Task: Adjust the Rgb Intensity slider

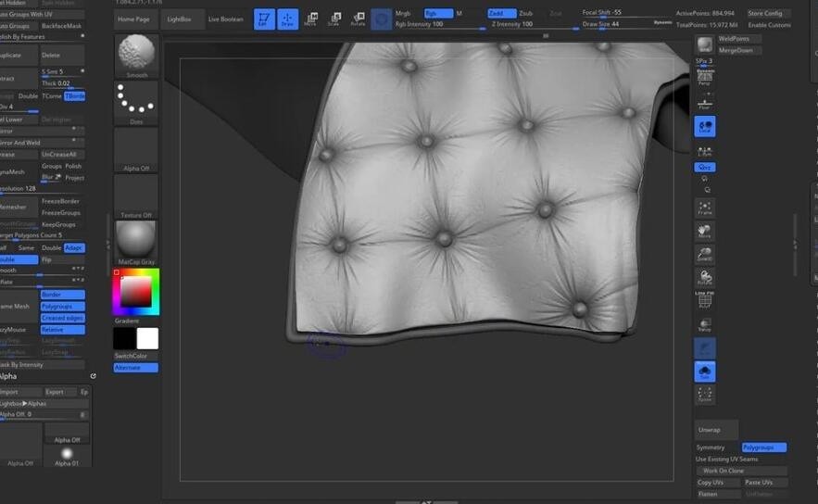Action: click(440, 24)
